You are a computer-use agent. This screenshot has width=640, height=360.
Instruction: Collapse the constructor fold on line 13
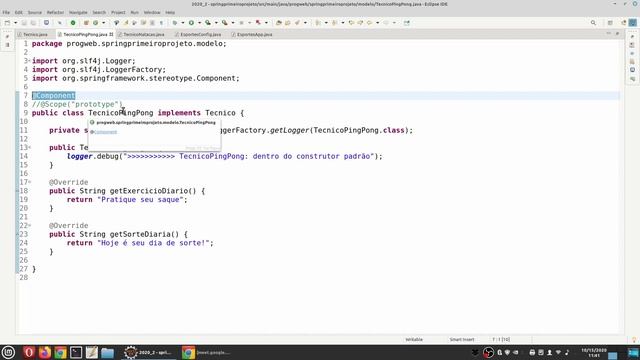(29, 147)
